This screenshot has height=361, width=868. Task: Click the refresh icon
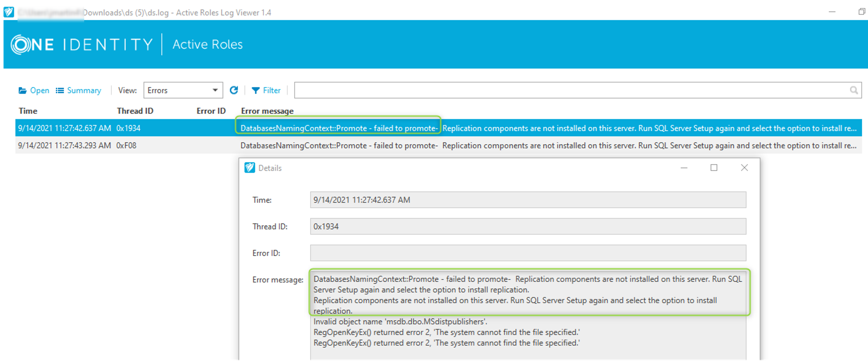(x=233, y=90)
